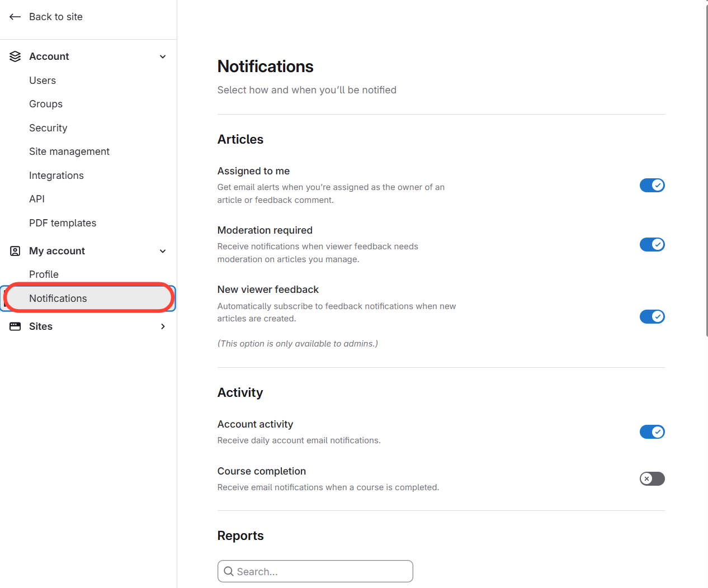Open the Users settings page
The height and width of the screenshot is (588, 708).
click(x=43, y=80)
